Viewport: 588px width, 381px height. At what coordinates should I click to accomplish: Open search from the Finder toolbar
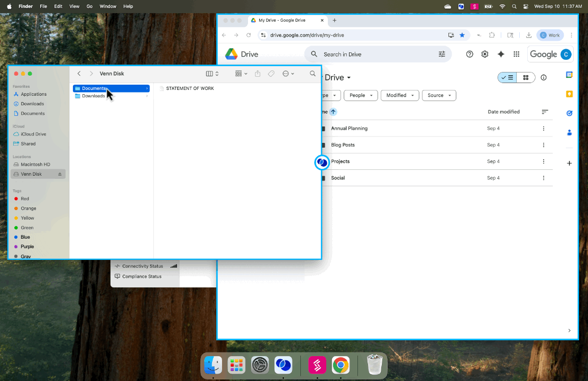tap(313, 74)
